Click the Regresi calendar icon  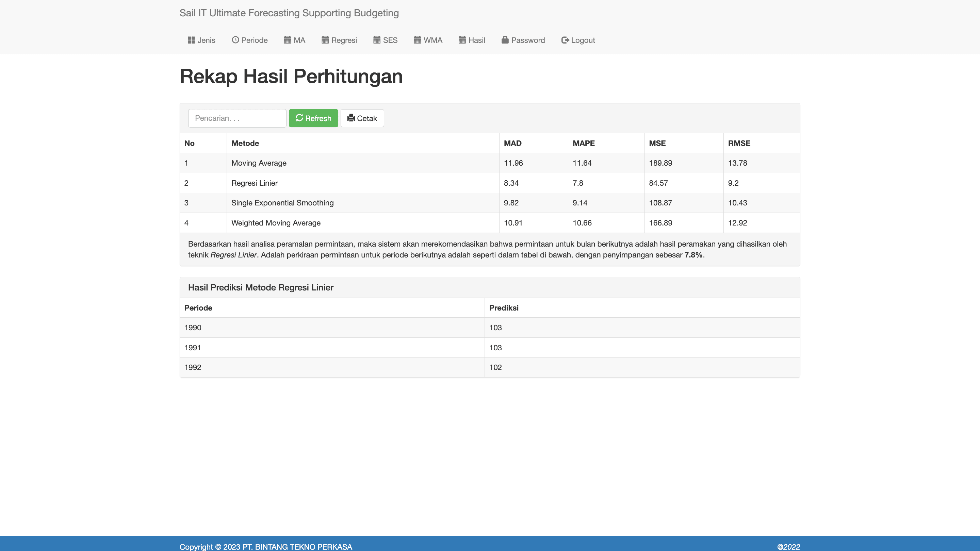[325, 40]
